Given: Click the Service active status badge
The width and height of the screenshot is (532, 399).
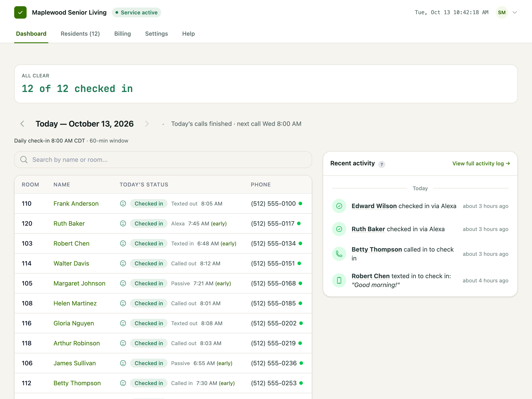Looking at the screenshot, I should 137,12.
